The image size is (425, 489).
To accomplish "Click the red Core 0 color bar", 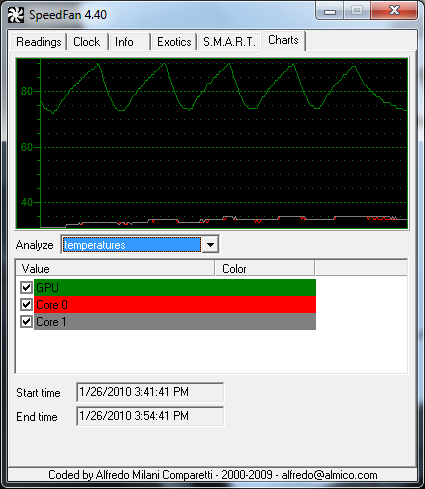I will pos(175,304).
